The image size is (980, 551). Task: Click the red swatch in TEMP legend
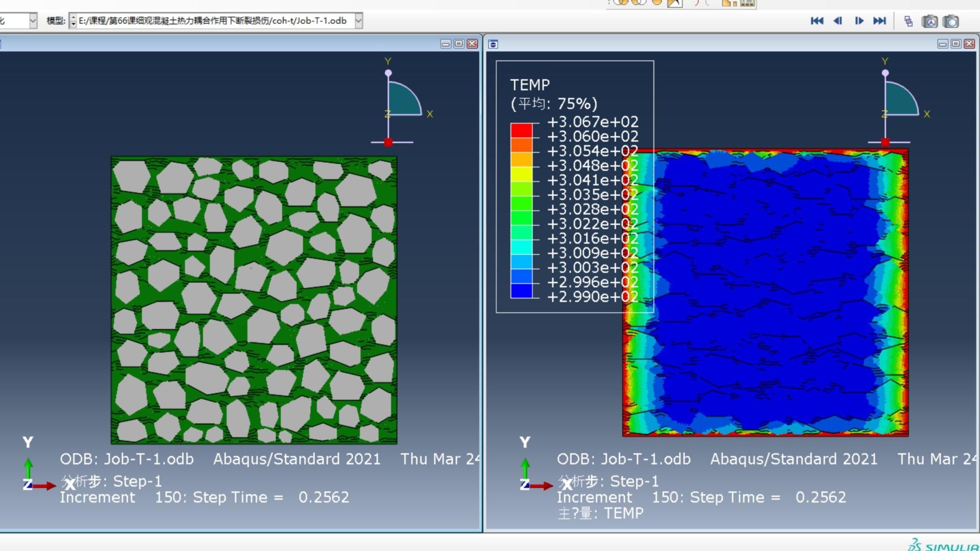coord(521,130)
